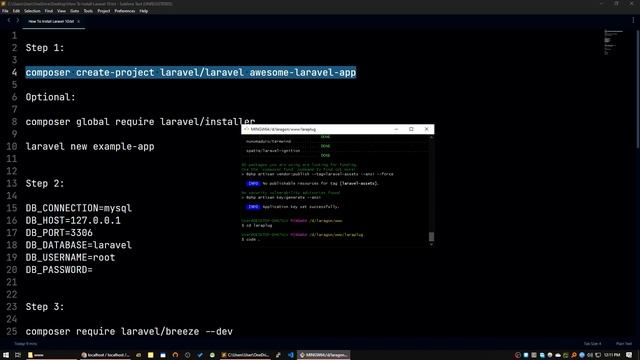
Task: Open the Selection menu
Action: 32,11
